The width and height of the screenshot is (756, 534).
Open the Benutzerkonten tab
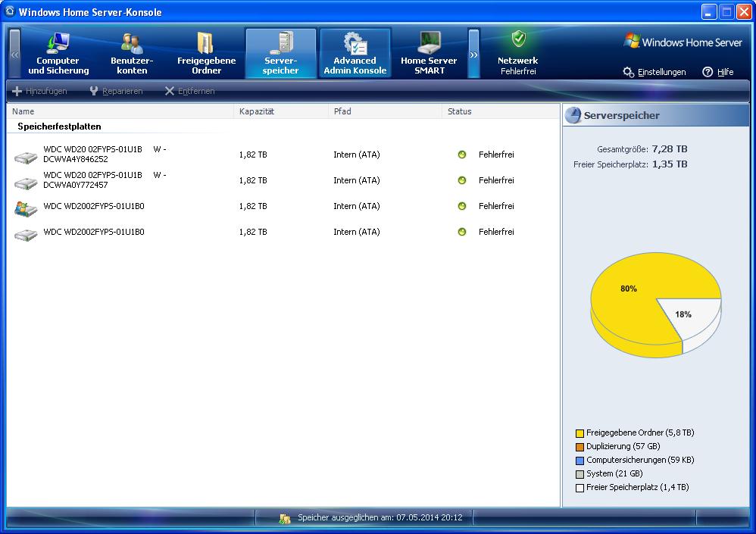point(132,53)
